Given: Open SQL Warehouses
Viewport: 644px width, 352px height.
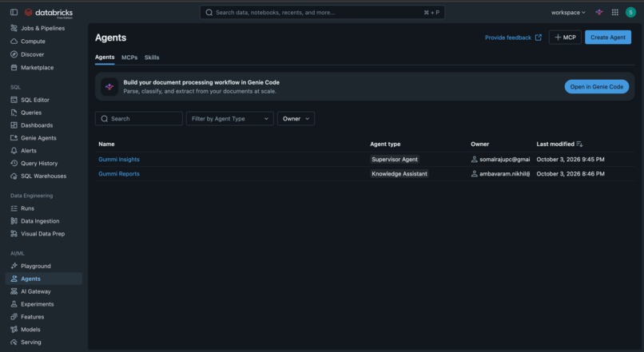Looking at the screenshot, I should (x=43, y=176).
